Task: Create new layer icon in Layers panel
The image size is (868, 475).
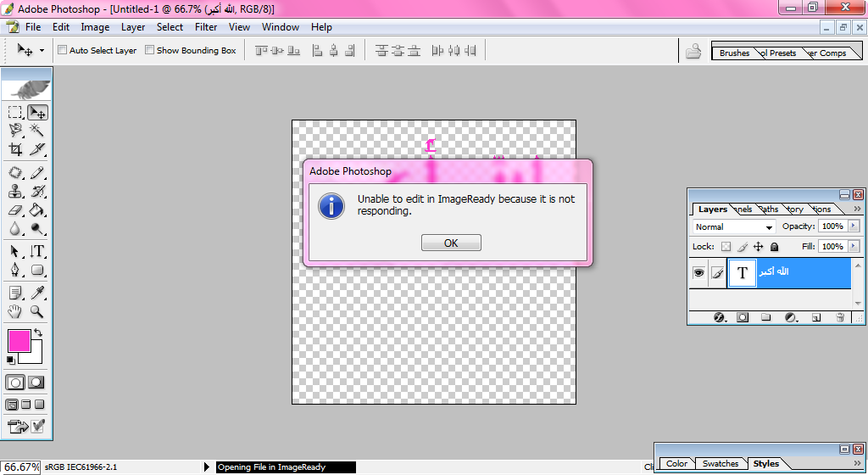Action: point(816,317)
